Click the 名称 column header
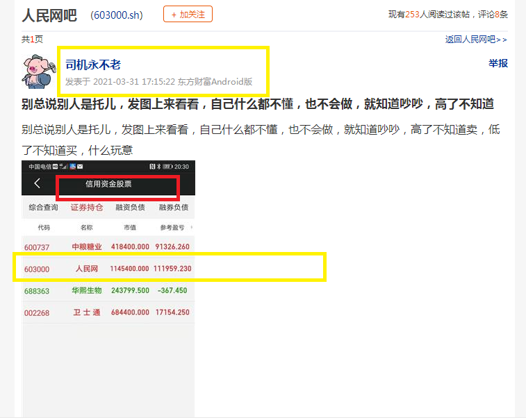This screenshot has width=526, height=420. click(x=87, y=228)
